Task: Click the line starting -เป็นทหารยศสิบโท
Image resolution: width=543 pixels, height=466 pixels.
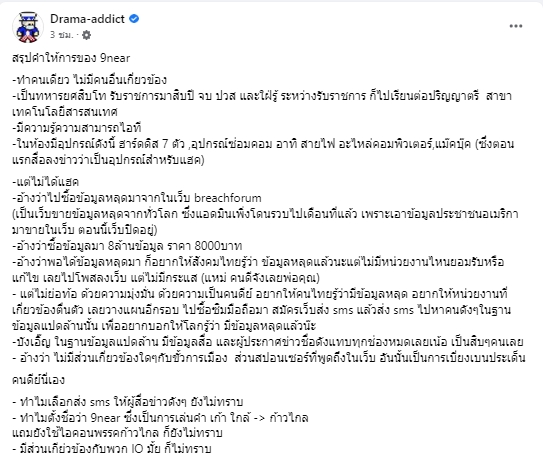Action: tap(262, 96)
